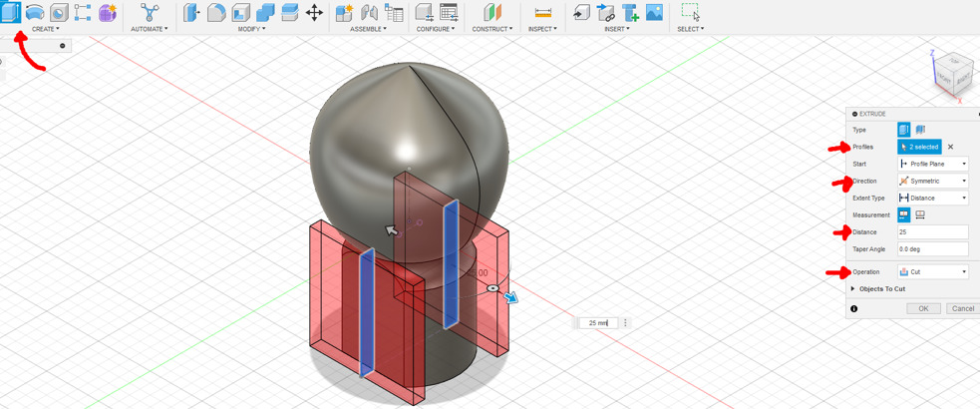Click the Configure table icon

[x=449, y=12]
